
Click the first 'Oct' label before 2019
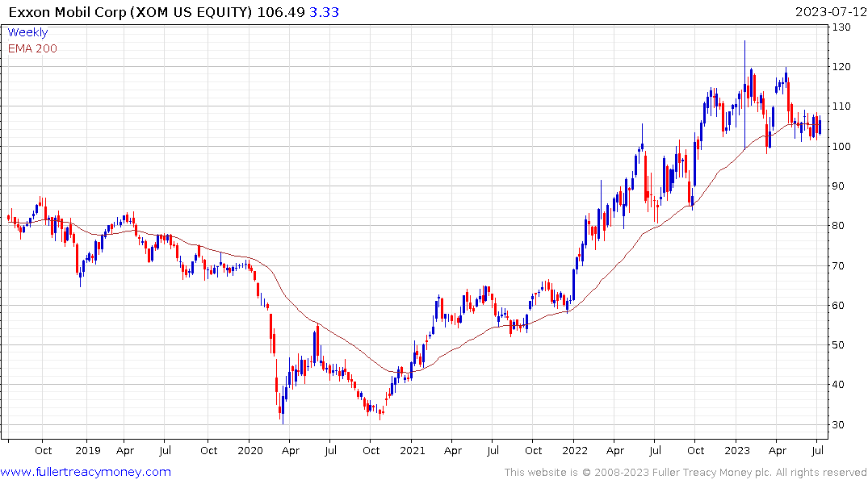click(x=43, y=451)
